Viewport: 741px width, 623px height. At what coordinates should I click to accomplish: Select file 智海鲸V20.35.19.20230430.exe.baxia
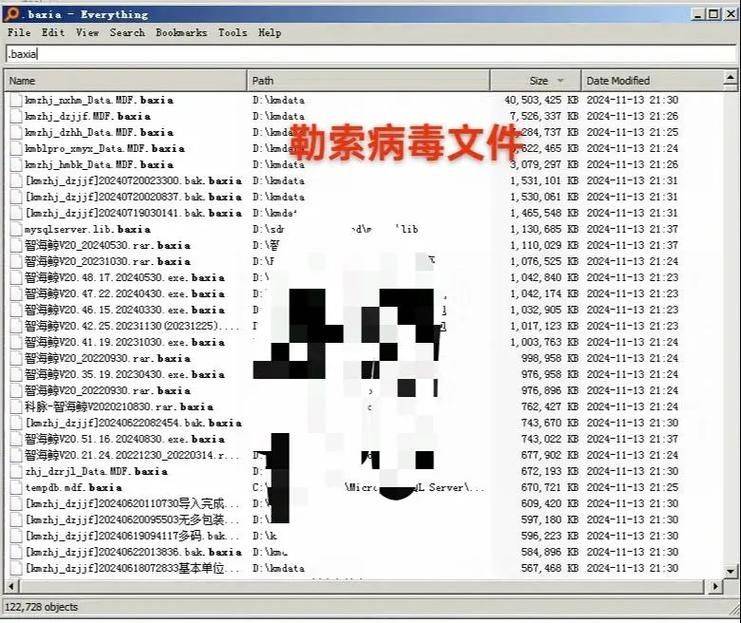click(125, 374)
